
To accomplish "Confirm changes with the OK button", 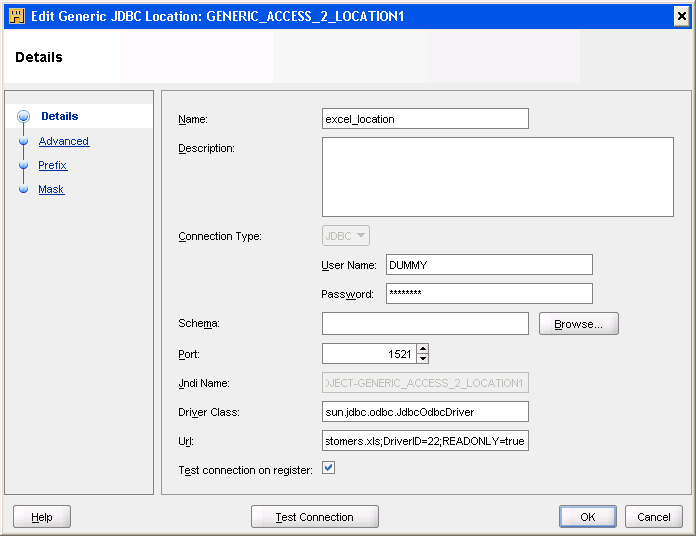I will pos(588,517).
